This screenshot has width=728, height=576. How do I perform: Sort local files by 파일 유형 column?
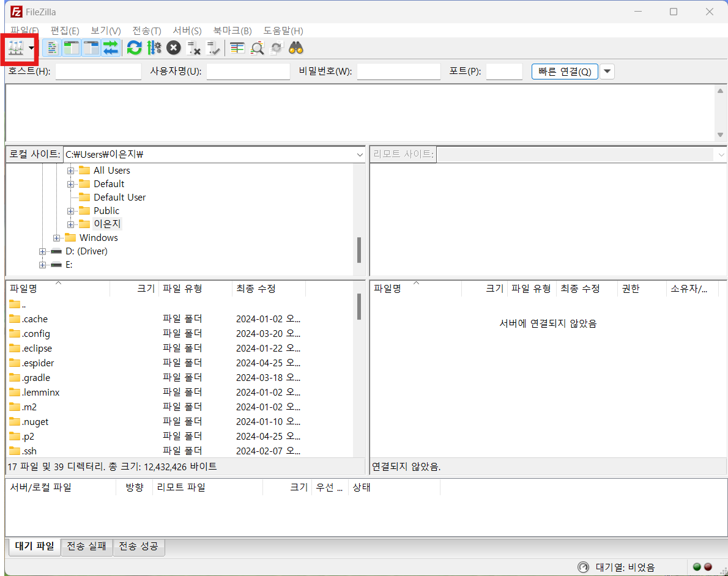coord(196,289)
